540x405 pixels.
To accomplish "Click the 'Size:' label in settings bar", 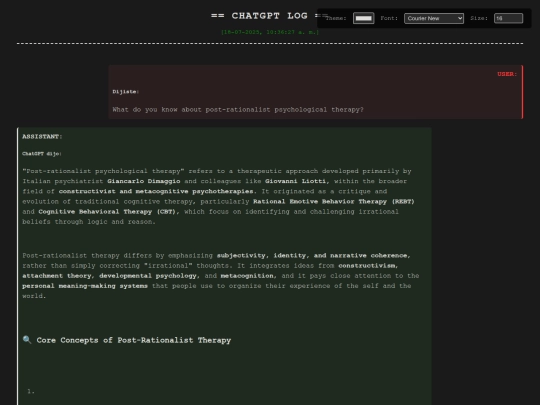I will (479, 18).
